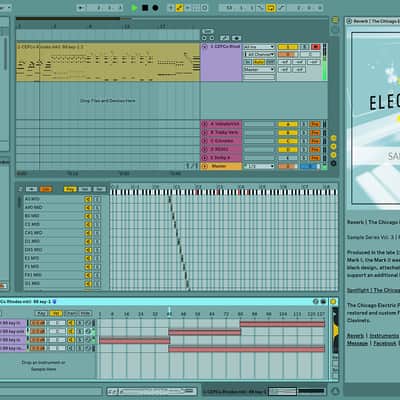Click the orange Hide button in rack chain list
The width and height of the screenshot is (400, 400).
click(x=46, y=189)
